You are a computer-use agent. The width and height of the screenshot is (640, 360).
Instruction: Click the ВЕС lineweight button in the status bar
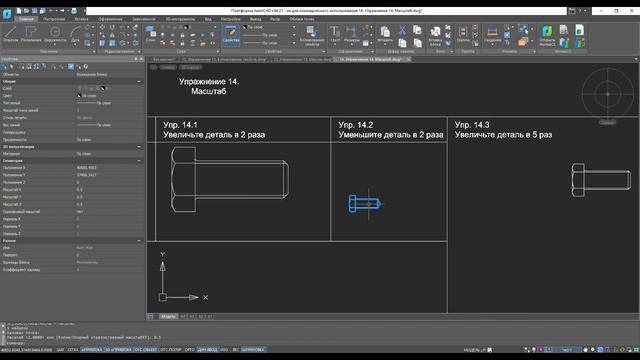236,350
